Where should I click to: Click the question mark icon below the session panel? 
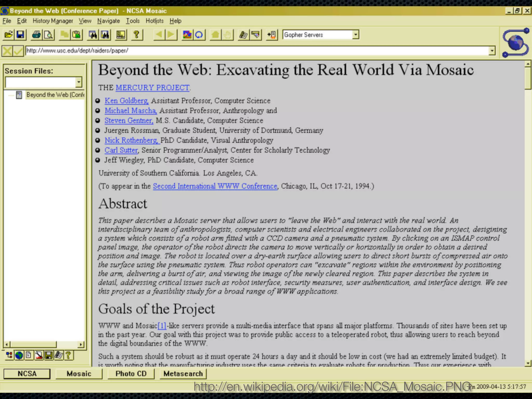69,355
